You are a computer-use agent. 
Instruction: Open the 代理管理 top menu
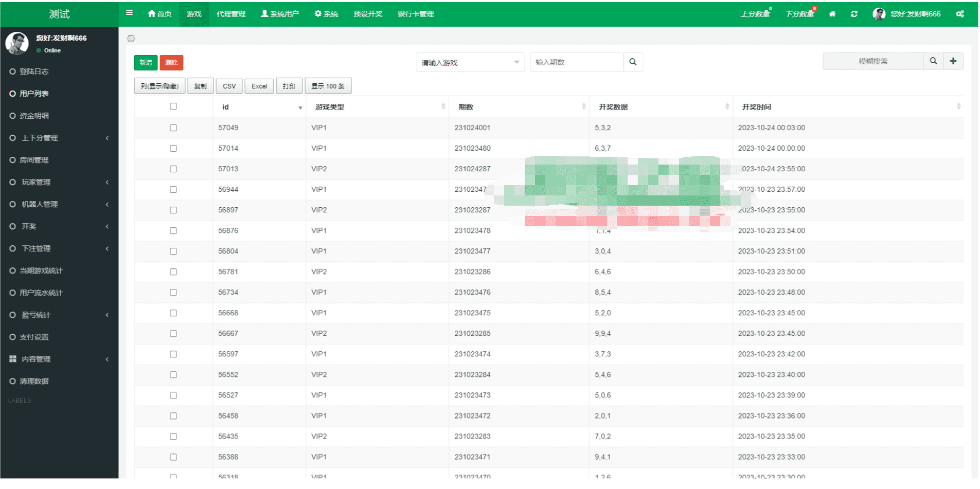pyautogui.click(x=231, y=14)
